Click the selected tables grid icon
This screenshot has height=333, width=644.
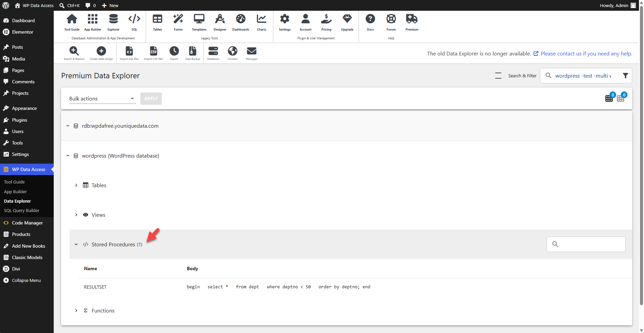[609, 98]
